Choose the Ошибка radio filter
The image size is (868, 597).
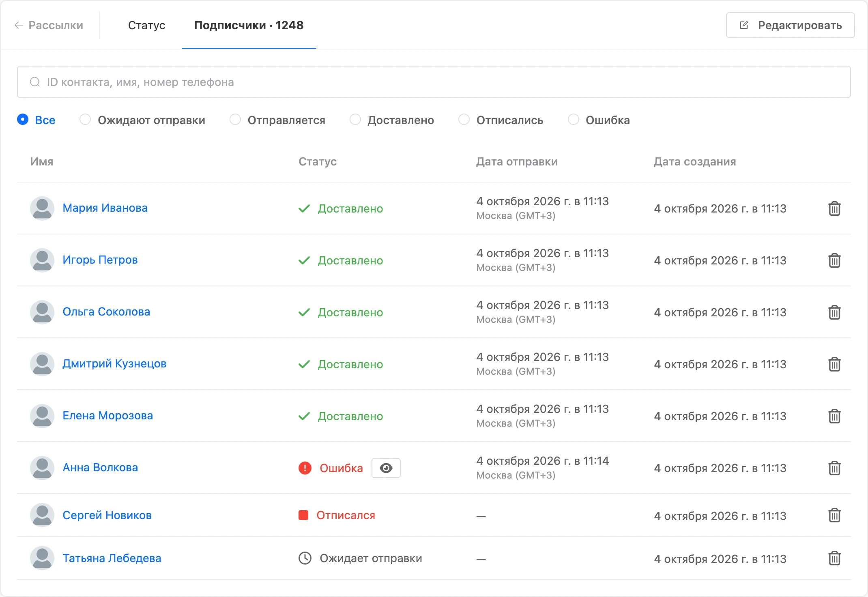tap(574, 120)
